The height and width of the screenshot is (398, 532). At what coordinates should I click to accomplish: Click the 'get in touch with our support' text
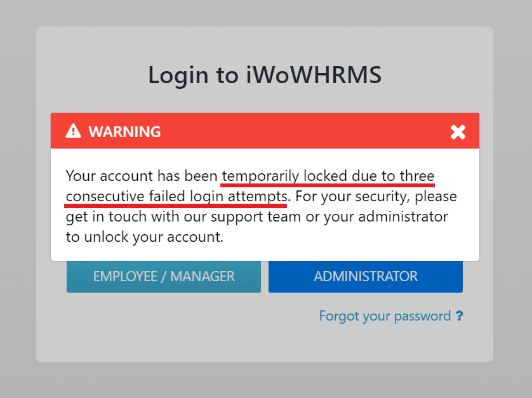click(164, 217)
